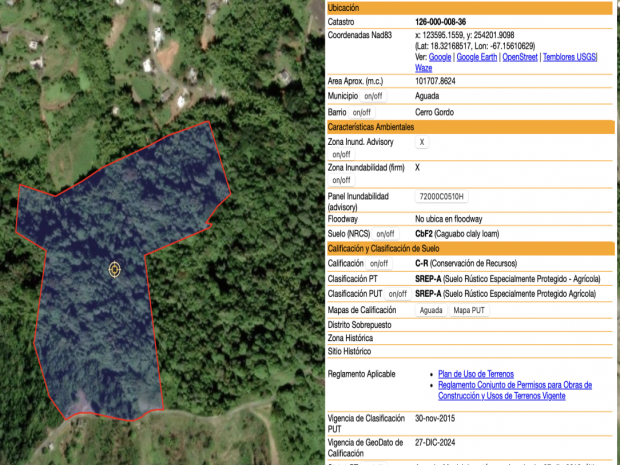Toggle Calificación layer on/off
The image size is (620, 465).
379,264
